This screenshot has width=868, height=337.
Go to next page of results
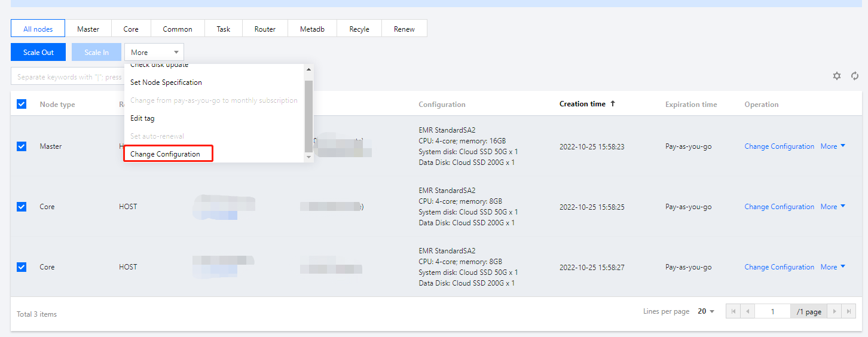click(x=835, y=311)
